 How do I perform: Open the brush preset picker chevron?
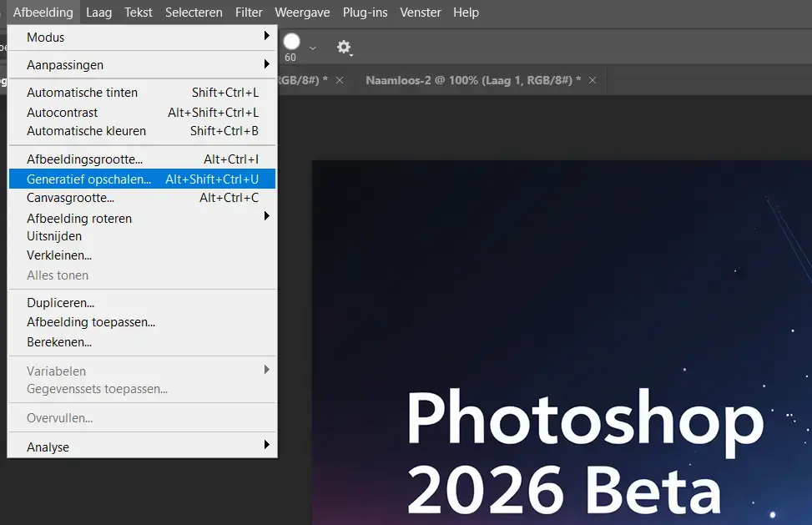click(x=312, y=48)
